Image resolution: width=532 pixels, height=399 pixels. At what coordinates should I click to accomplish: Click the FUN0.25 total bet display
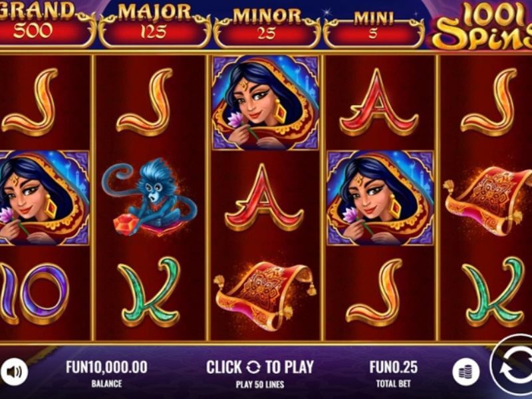[394, 367]
